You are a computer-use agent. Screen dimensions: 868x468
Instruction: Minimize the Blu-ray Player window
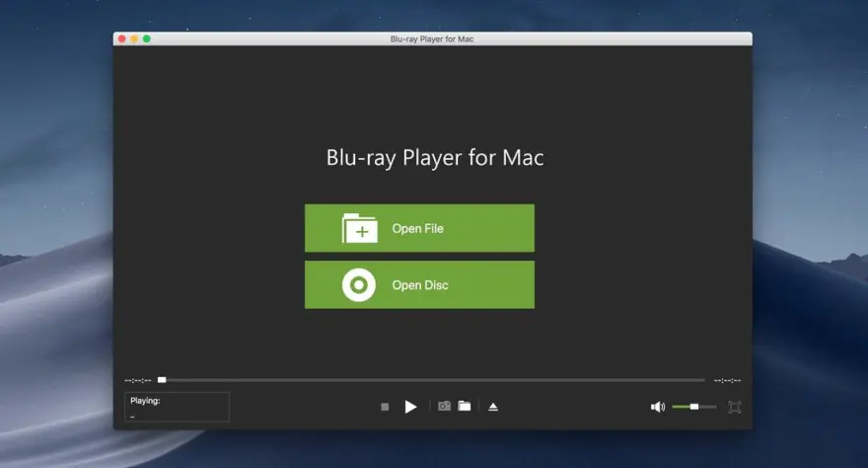click(x=134, y=39)
